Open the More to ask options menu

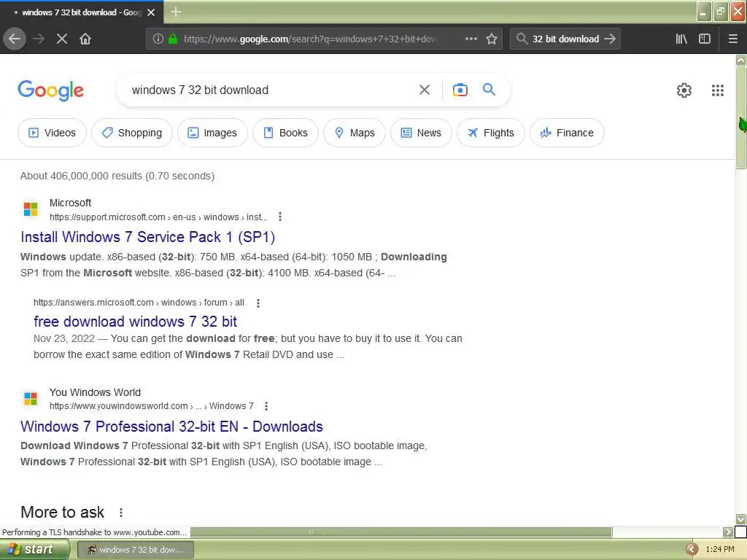tap(121, 513)
